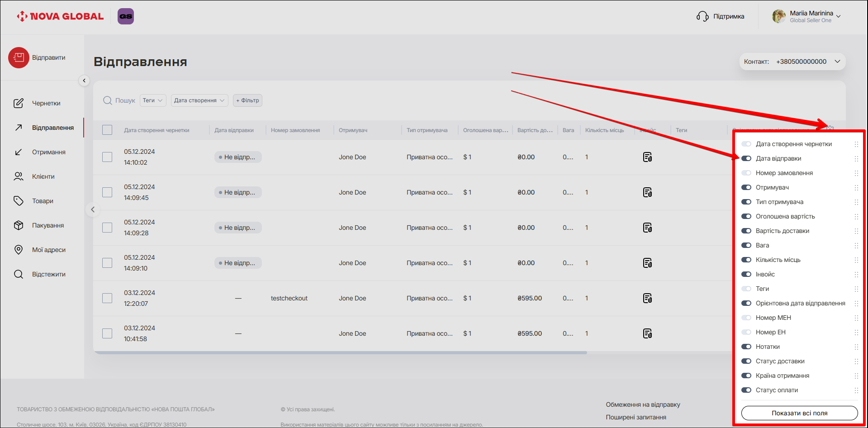This screenshot has height=428, width=868.
Task: Open the Поширені запитання footer link
Action: click(x=636, y=417)
